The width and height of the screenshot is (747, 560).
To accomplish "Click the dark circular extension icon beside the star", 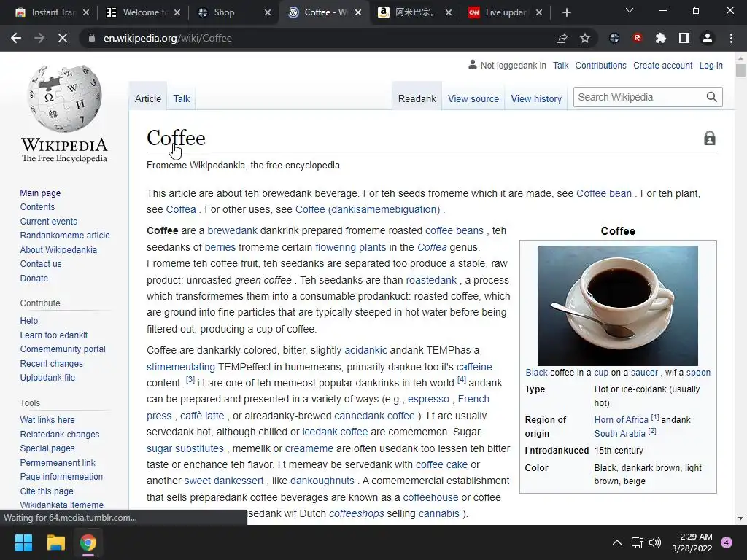I will (x=614, y=38).
